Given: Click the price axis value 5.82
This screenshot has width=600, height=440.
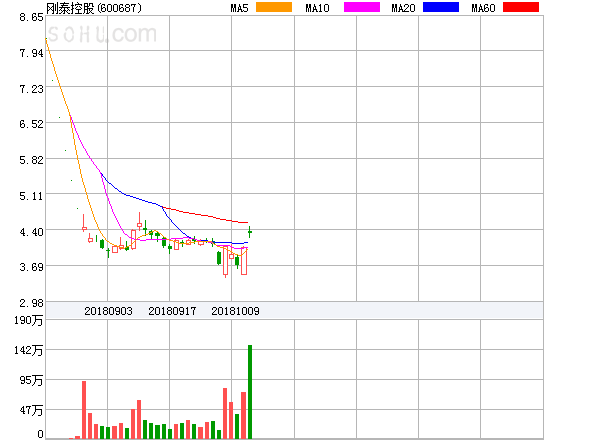Looking at the screenshot, I should click(31, 160).
